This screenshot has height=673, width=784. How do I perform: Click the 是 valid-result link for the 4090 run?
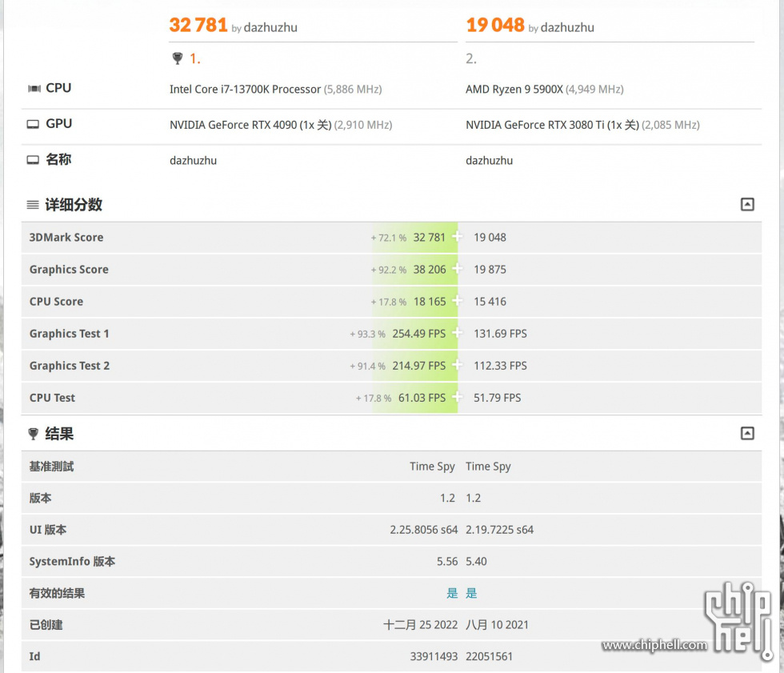point(452,593)
